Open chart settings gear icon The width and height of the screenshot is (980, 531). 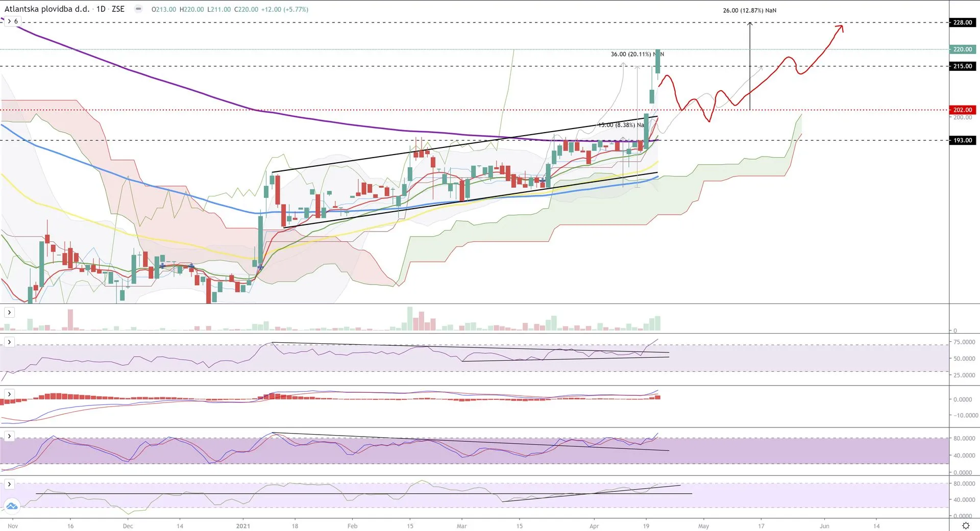tap(966, 525)
